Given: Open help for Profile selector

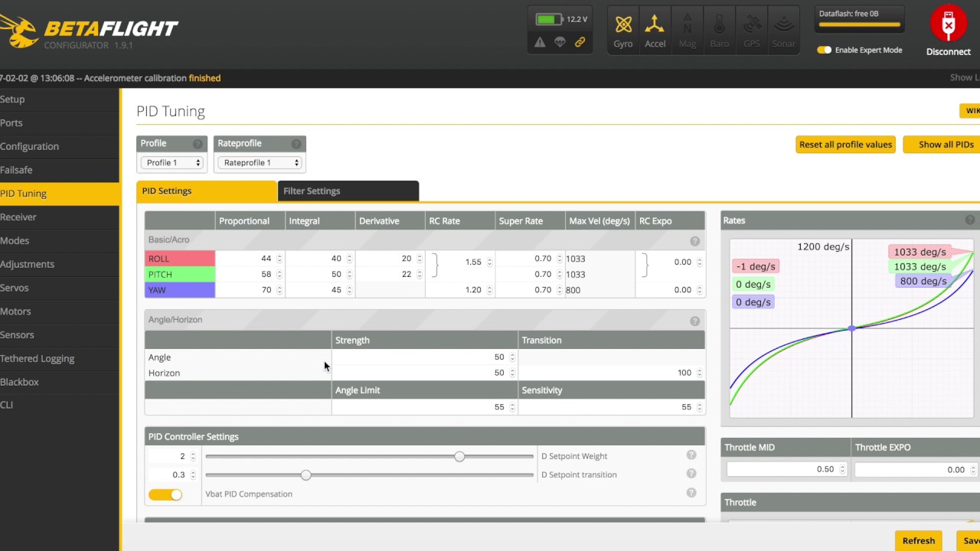Looking at the screenshot, I should 198,144.
